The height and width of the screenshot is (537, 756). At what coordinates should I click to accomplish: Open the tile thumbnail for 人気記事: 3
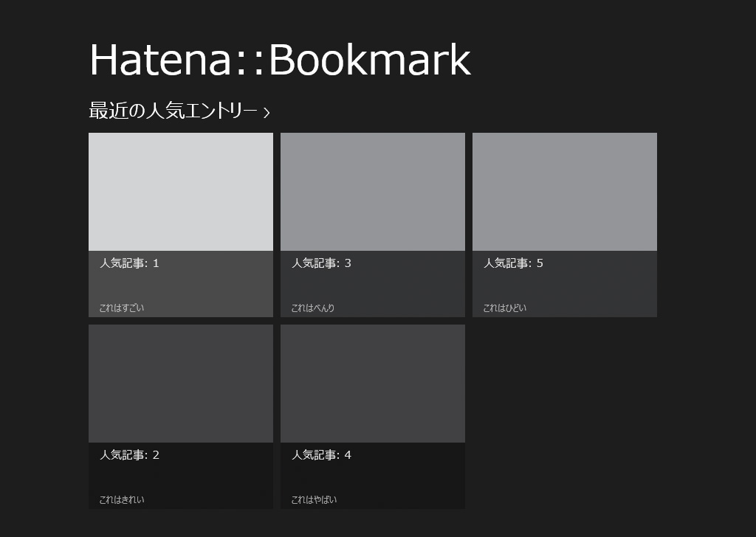373,192
